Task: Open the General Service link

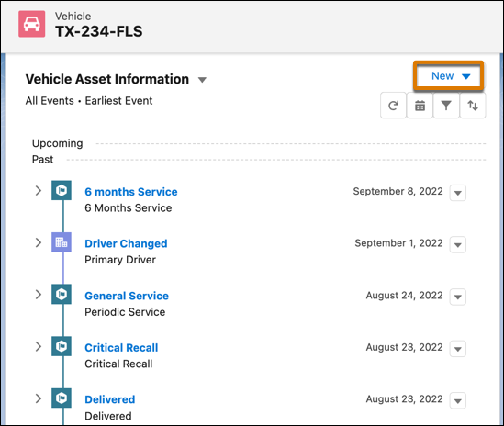Action: (x=127, y=296)
